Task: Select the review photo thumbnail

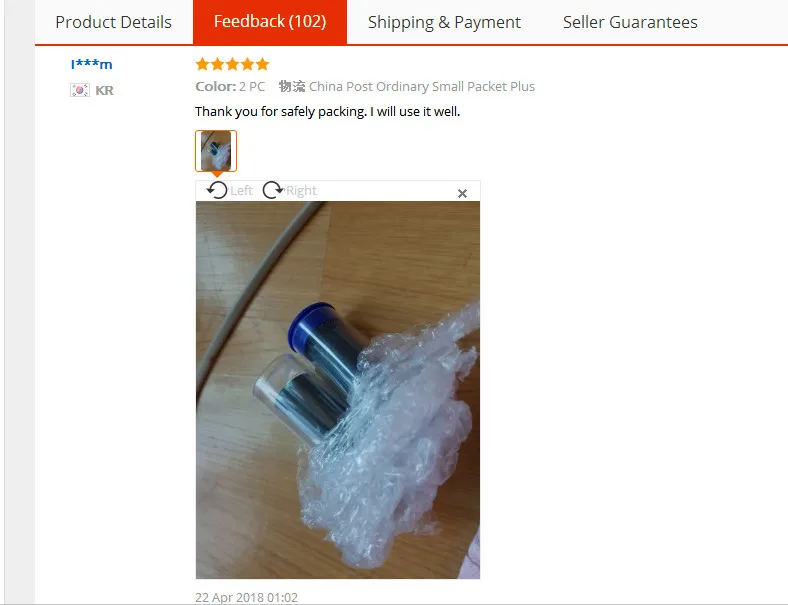Action: pos(216,151)
